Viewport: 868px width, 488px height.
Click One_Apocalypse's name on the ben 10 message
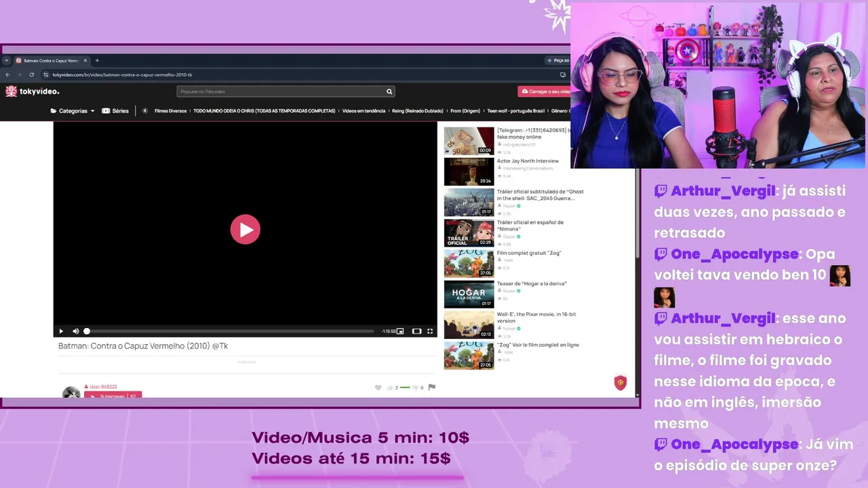(x=734, y=255)
